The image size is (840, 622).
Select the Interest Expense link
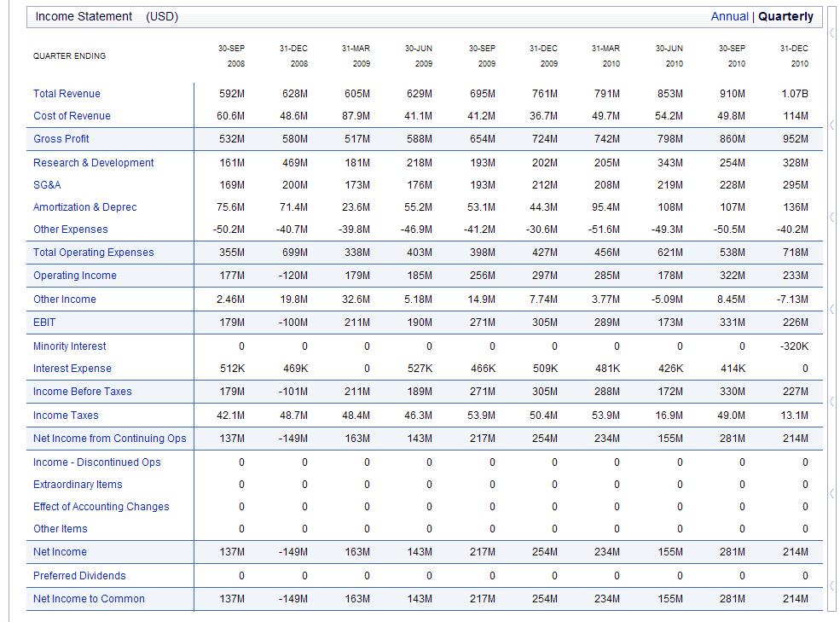coord(72,369)
